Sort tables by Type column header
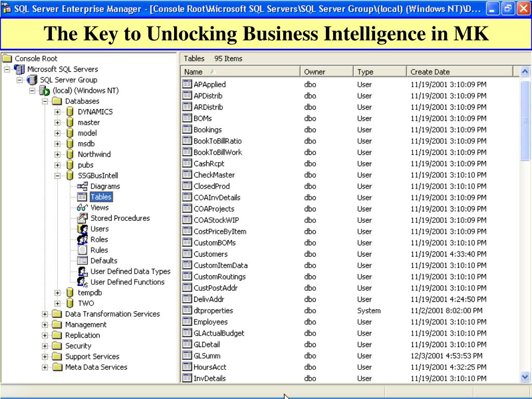532x399 pixels. (380, 72)
